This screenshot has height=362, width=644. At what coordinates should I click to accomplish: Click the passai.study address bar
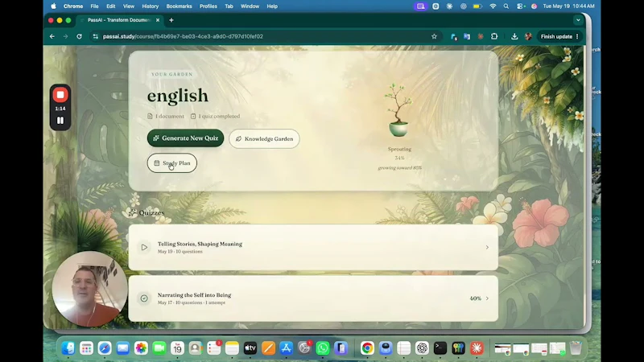(x=263, y=36)
